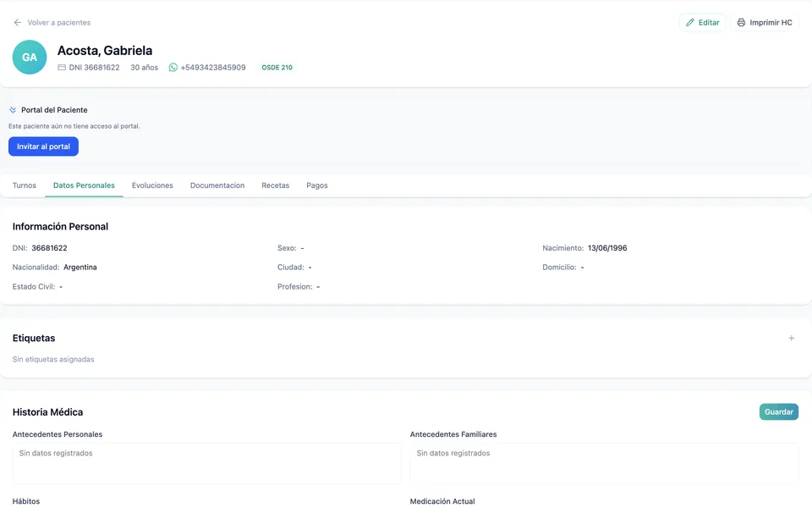This screenshot has height=508, width=812.
Task: Click birth date 13/06/1996
Action: (x=607, y=248)
